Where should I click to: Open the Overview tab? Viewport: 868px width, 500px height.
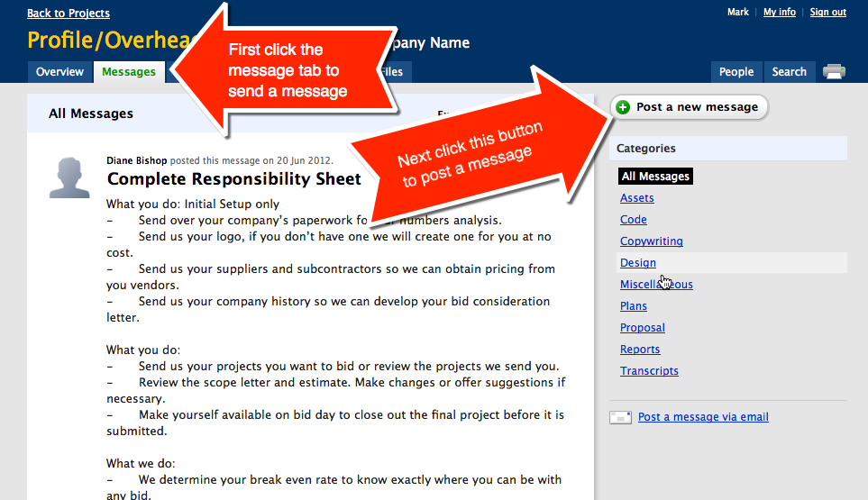pos(59,72)
